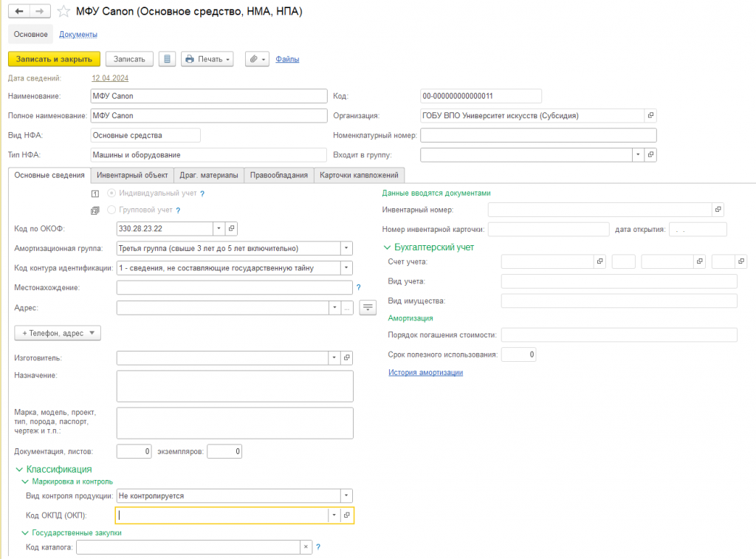Collapse the Классификация section
The height and width of the screenshot is (559, 756).
[19, 470]
